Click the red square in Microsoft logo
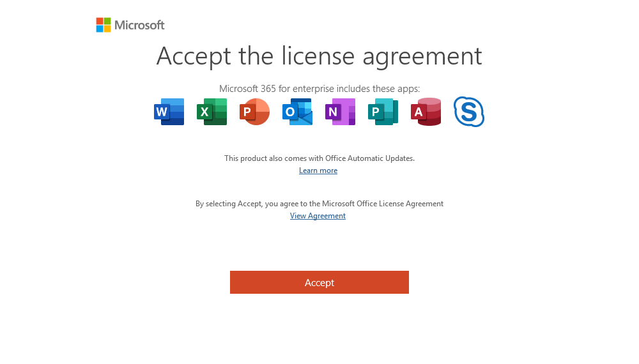This screenshot has height=364, width=639. [x=100, y=21]
